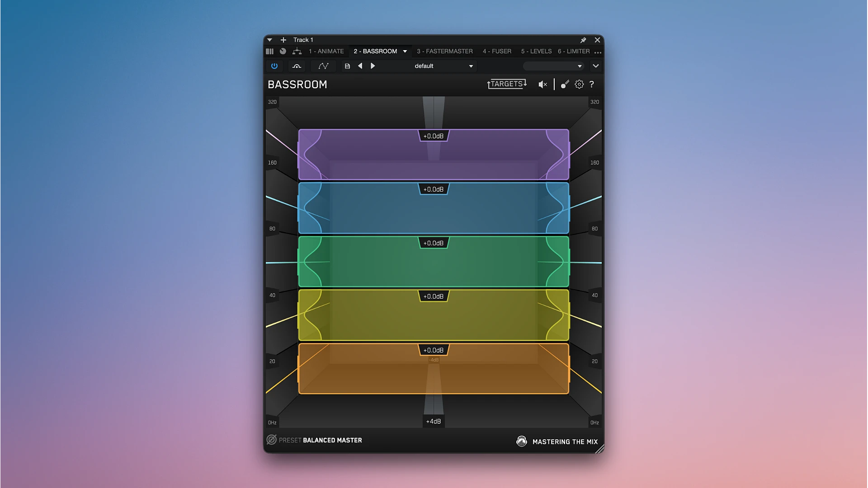Switch to the 4 - FUSER tab
Screen dimensions: 868x488
point(497,51)
